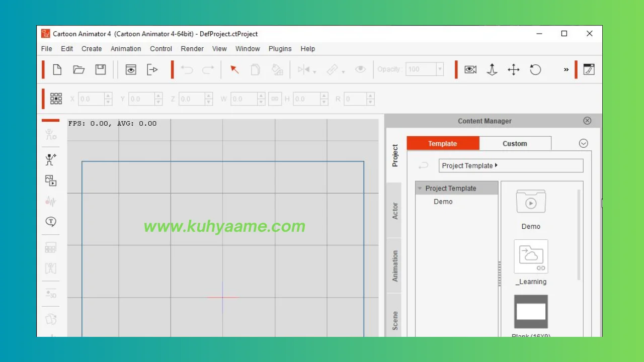Click the Preview eye-window icon
644x362 pixels.
click(x=131, y=69)
